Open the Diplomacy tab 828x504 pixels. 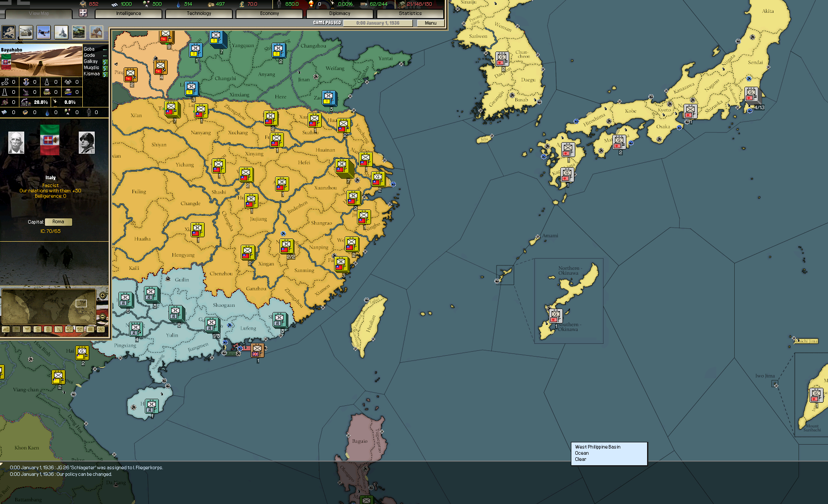(340, 13)
